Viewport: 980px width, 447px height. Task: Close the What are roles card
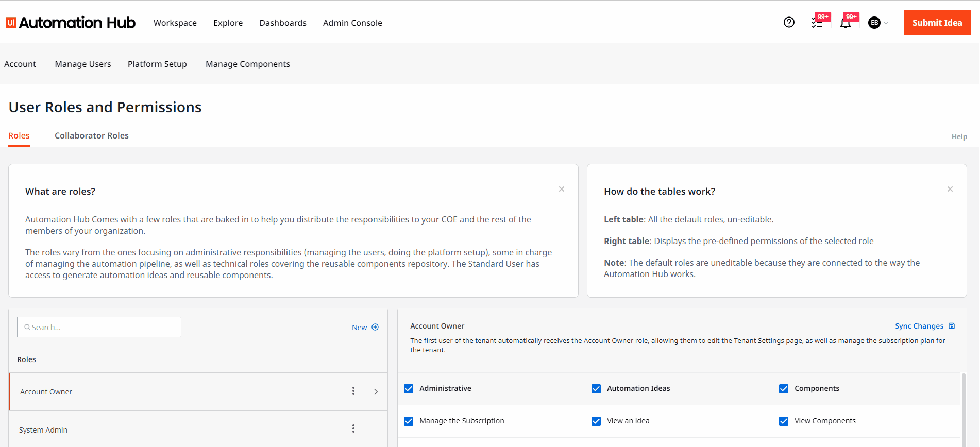[562, 189]
